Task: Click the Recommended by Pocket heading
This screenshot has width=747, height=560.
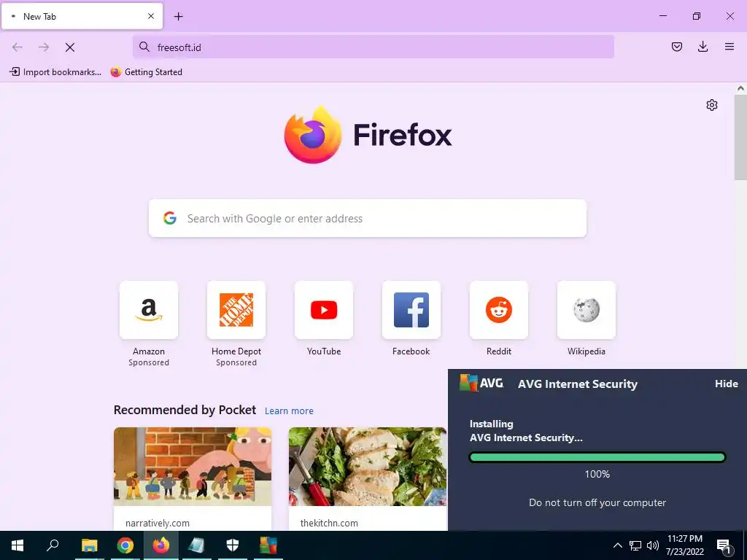Action: pos(185,410)
